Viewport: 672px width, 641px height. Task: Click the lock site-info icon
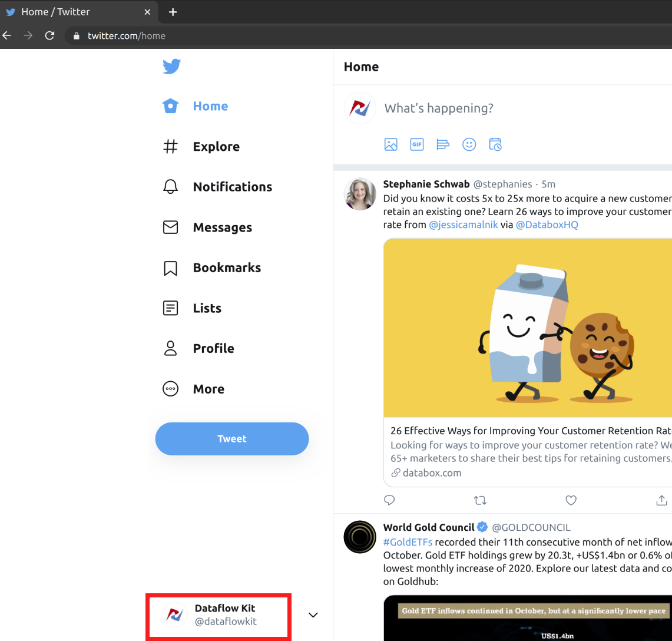77,36
